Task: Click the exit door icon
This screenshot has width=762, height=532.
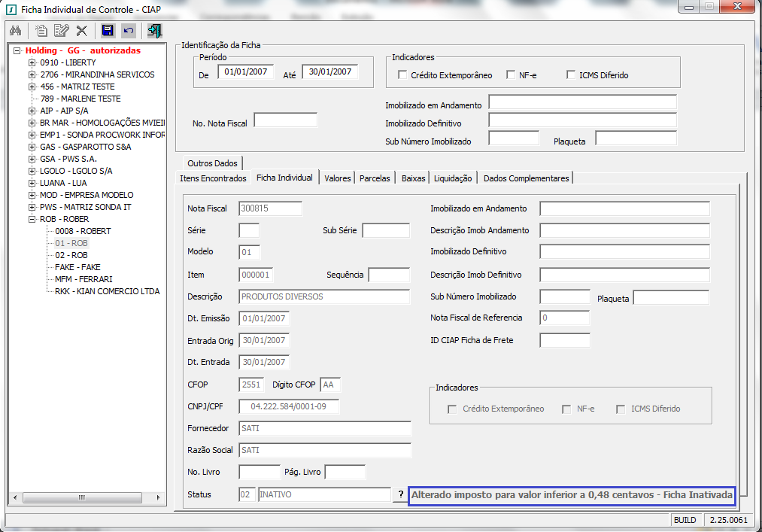Action: tap(155, 31)
